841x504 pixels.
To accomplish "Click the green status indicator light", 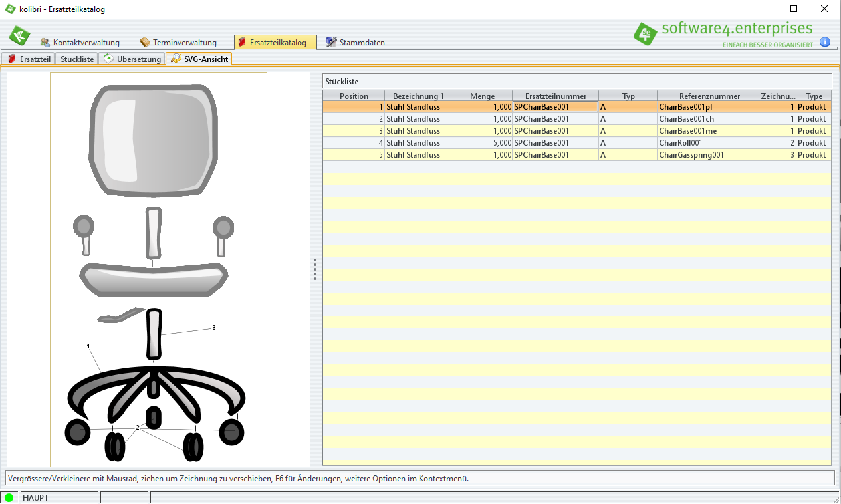I will point(9,497).
